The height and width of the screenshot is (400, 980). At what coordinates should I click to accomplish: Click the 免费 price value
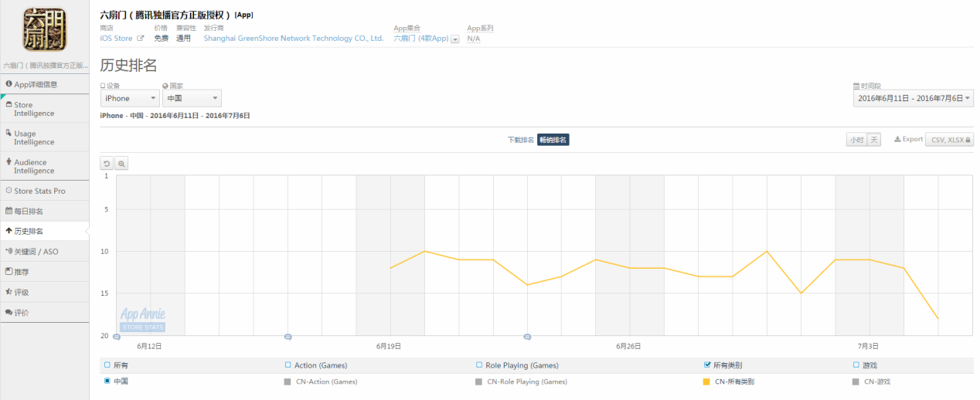tap(161, 38)
